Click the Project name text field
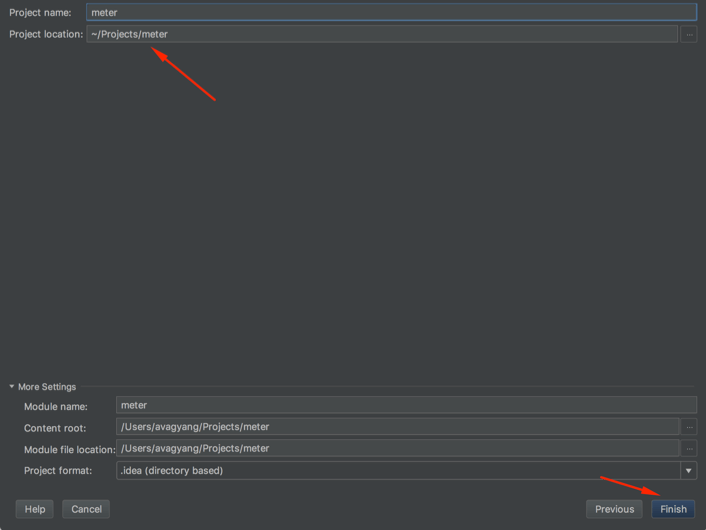Viewport: 706px width, 530px height. click(x=390, y=13)
